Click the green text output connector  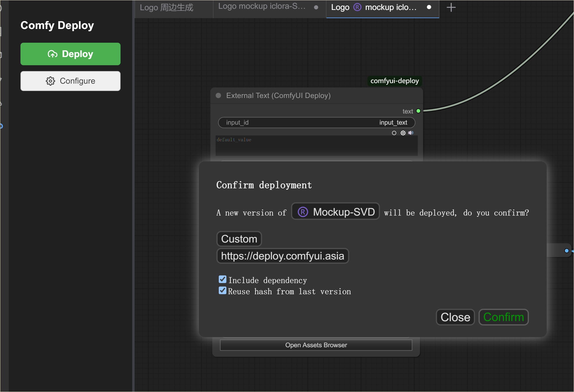[x=418, y=111]
